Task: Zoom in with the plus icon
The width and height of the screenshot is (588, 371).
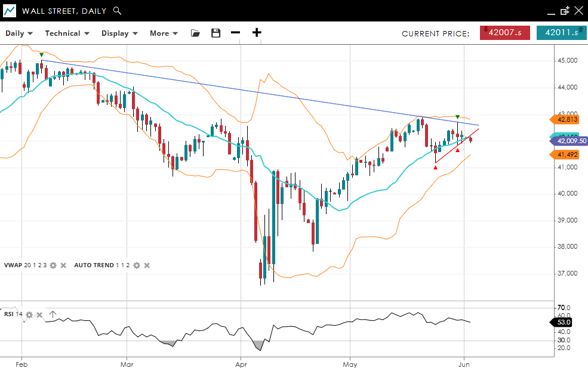Action: (257, 33)
